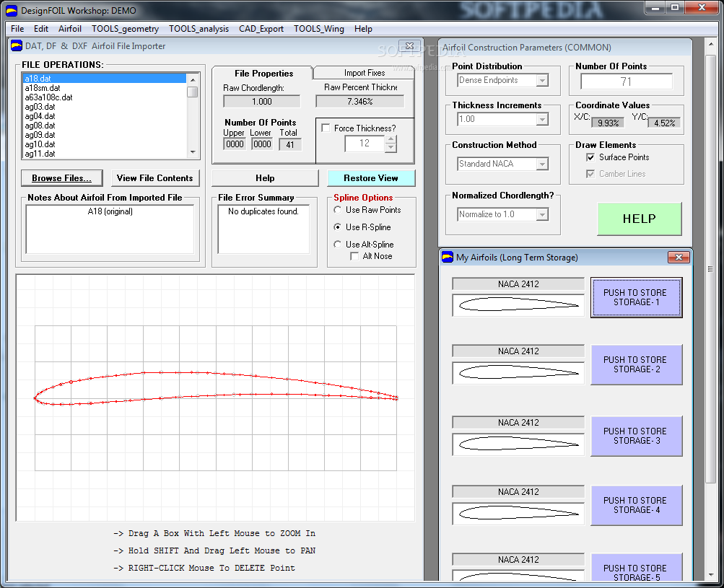Click the main window scrollbar up arrow
The height and width of the screenshot is (588, 724).
(711, 44)
